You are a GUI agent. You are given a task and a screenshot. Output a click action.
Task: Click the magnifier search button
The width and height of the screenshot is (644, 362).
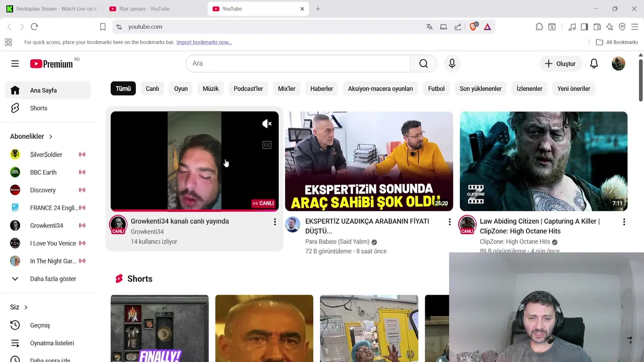pyautogui.click(x=424, y=64)
